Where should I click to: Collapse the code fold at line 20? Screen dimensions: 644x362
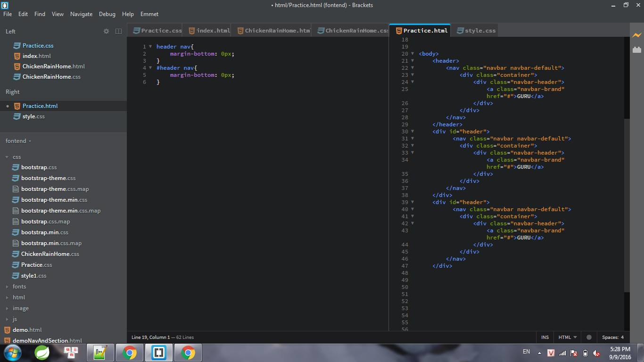point(413,54)
